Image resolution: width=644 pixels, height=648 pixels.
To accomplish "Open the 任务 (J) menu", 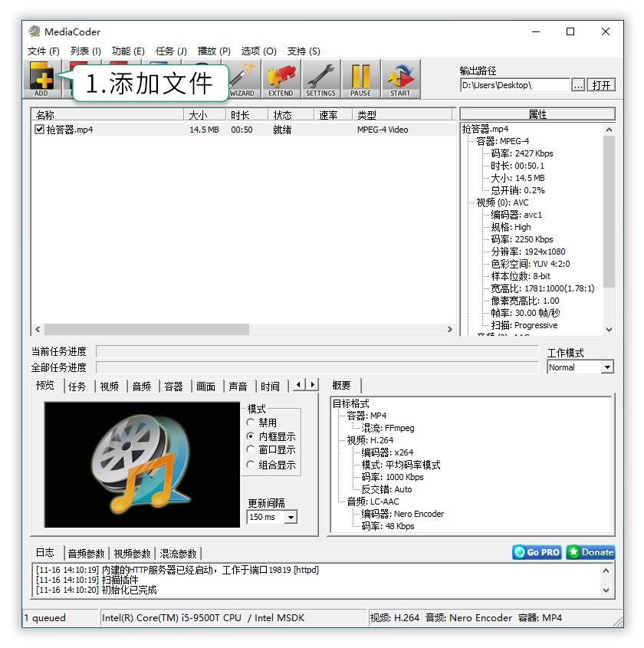I will point(171,51).
